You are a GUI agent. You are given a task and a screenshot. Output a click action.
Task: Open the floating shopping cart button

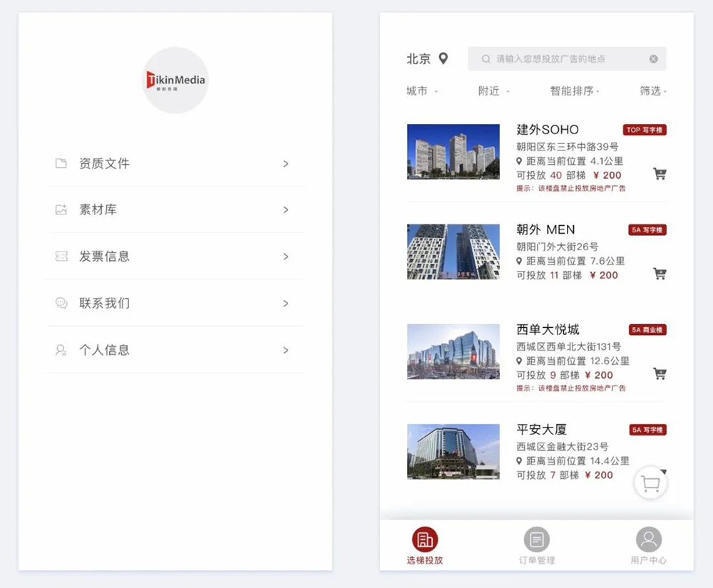pos(650,484)
